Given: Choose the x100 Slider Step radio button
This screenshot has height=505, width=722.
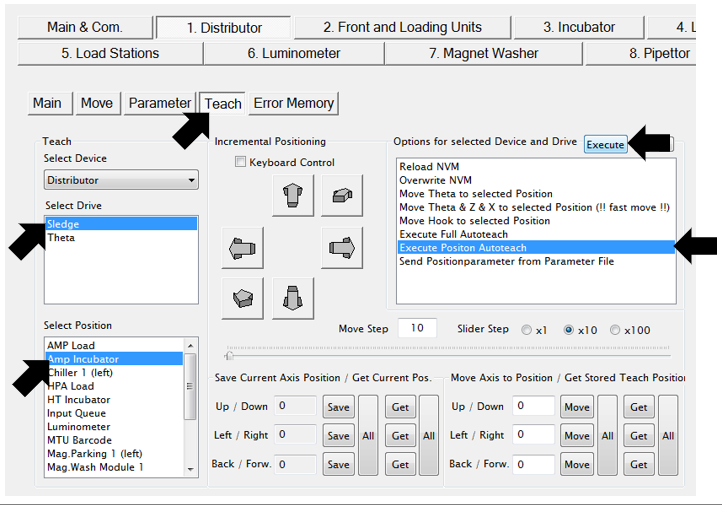Looking at the screenshot, I should point(615,329).
